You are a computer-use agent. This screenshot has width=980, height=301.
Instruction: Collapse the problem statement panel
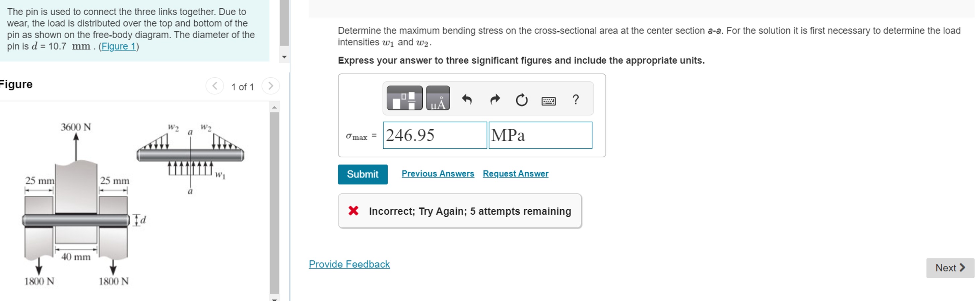pos(284,56)
